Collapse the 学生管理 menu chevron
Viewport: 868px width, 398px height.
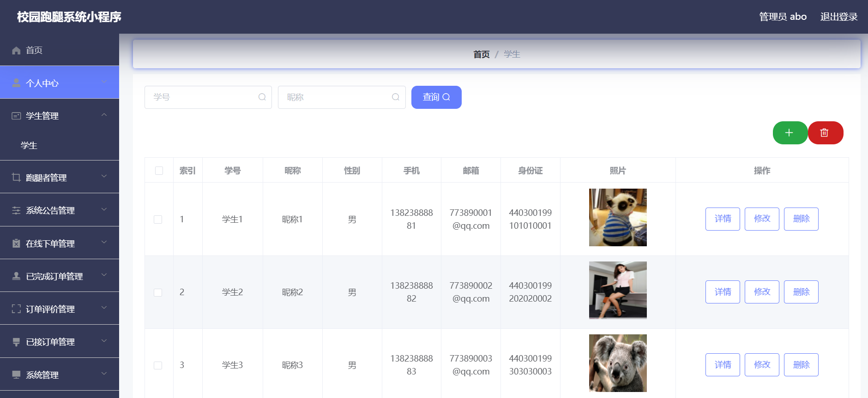(x=104, y=115)
